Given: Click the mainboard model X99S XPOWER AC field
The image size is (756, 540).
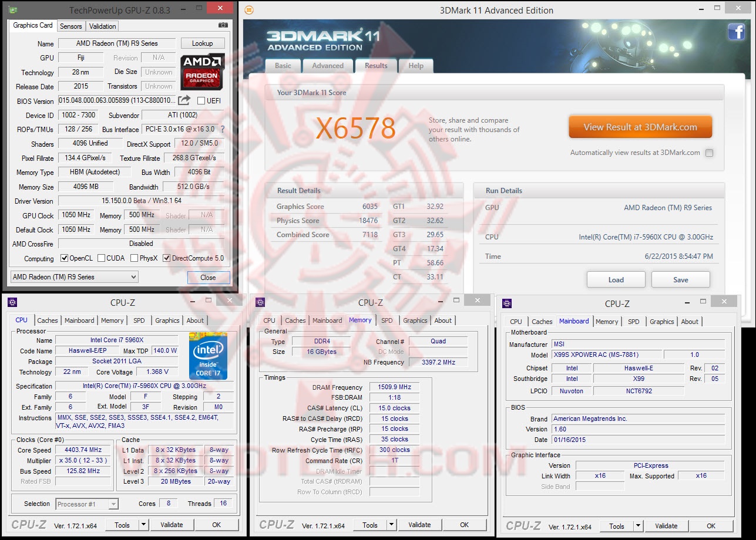Looking at the screenshot, I should [606, 355].
